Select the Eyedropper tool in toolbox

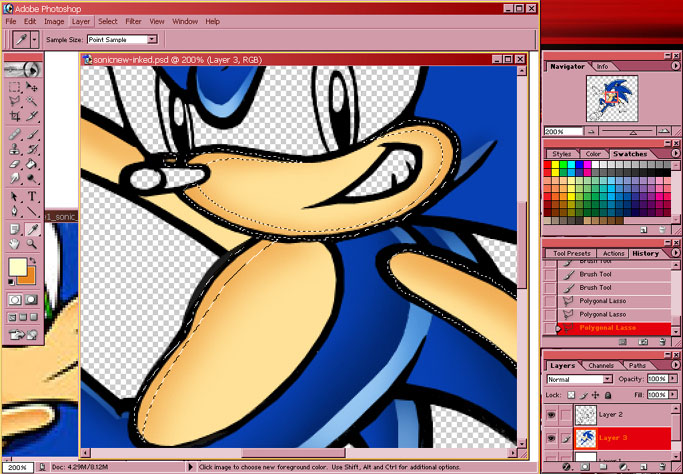(x=31, y=229)
